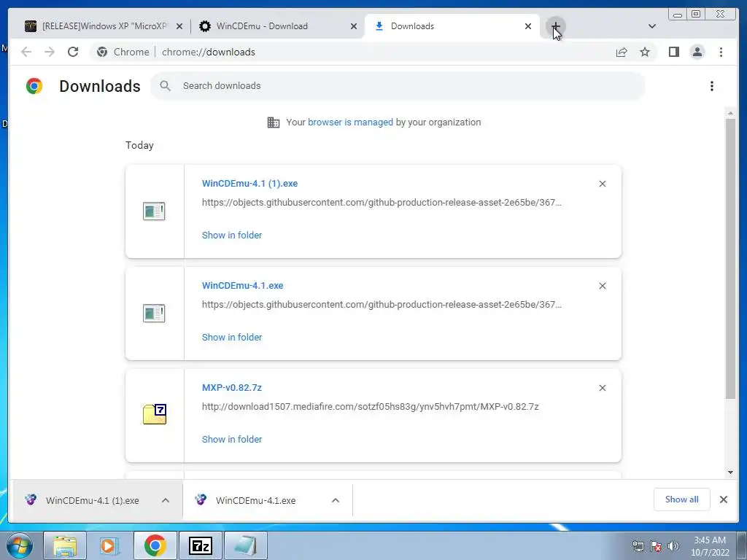Close the download shelf bar
Viewport: 747px width, 560px height.
(723, 499)
